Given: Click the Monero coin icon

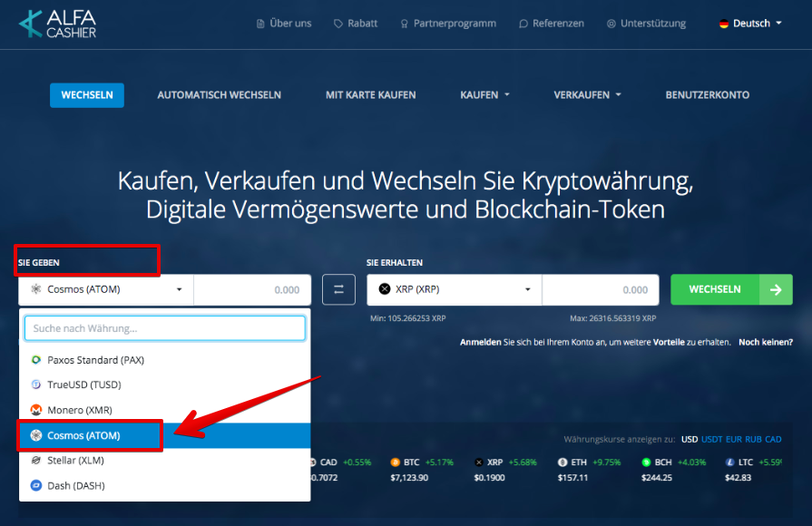Looking at the screenshot, I should point(36,410).
